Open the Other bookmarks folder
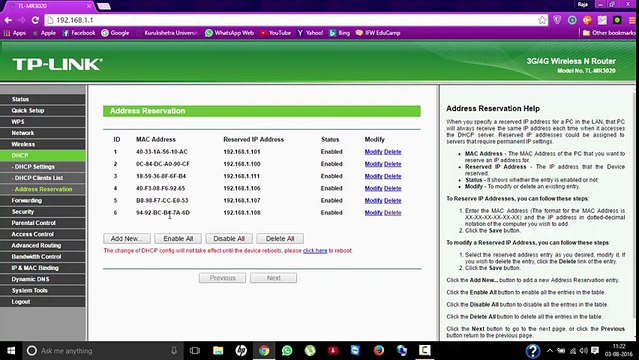The height and width of the screenshot is (360, 639). [x=609, y=33]
